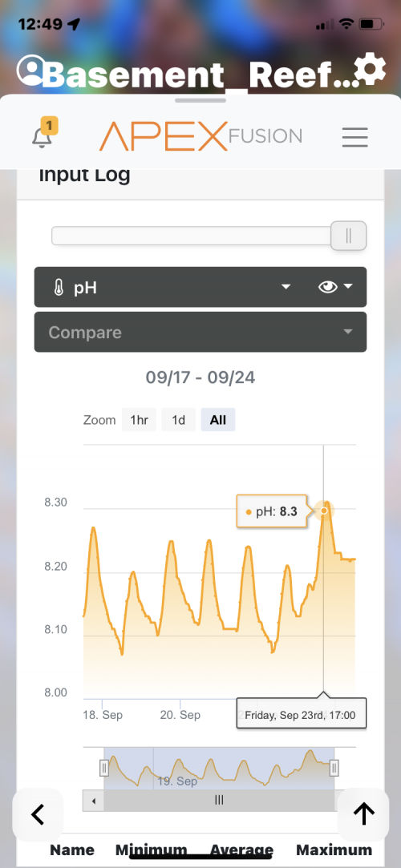401x868 pixels.
Task: Click the navigator scrollbar left arrow
Action: pos(94,800)
